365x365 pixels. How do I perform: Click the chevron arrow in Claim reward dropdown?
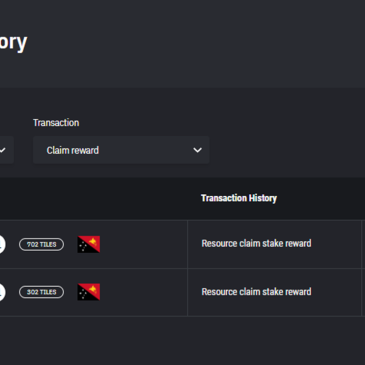tap(197, 150)
